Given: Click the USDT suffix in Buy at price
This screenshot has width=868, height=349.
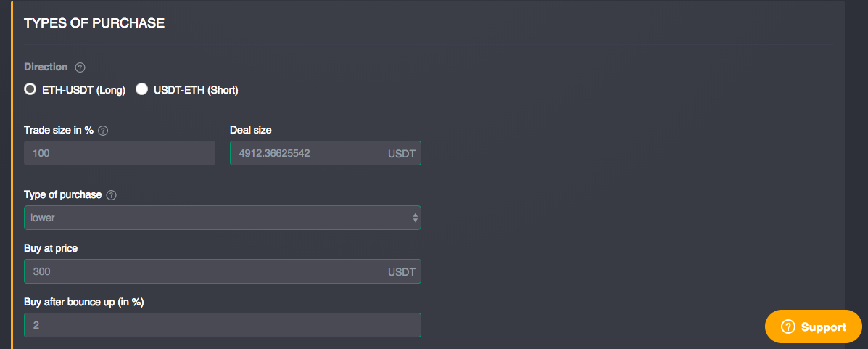Looking at the screenshot, I should pyautogui.click(x=401, y=272).
